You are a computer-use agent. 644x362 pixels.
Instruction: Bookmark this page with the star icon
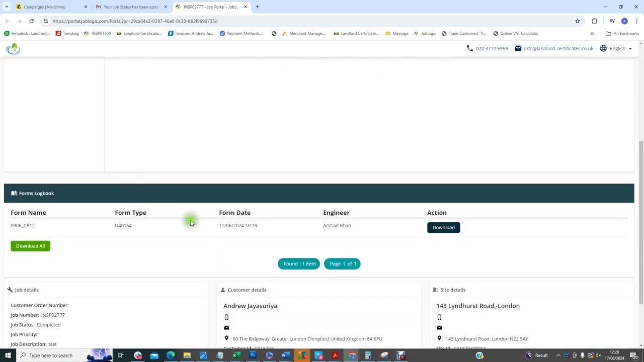[x=578, y=21]
